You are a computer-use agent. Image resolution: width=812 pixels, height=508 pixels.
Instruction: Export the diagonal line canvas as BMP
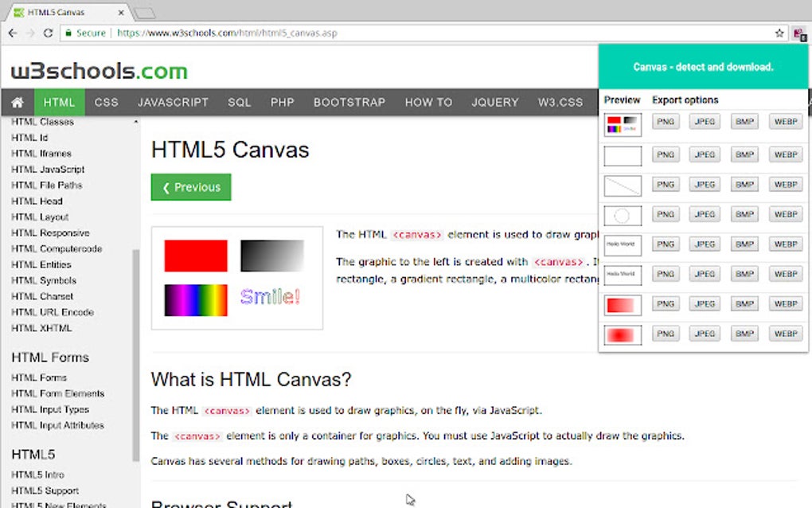coord(744,185)
